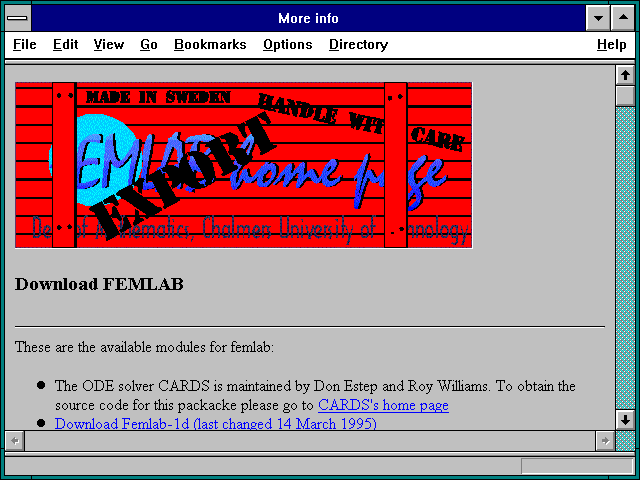Open the View menu

(x=109, y=44)
